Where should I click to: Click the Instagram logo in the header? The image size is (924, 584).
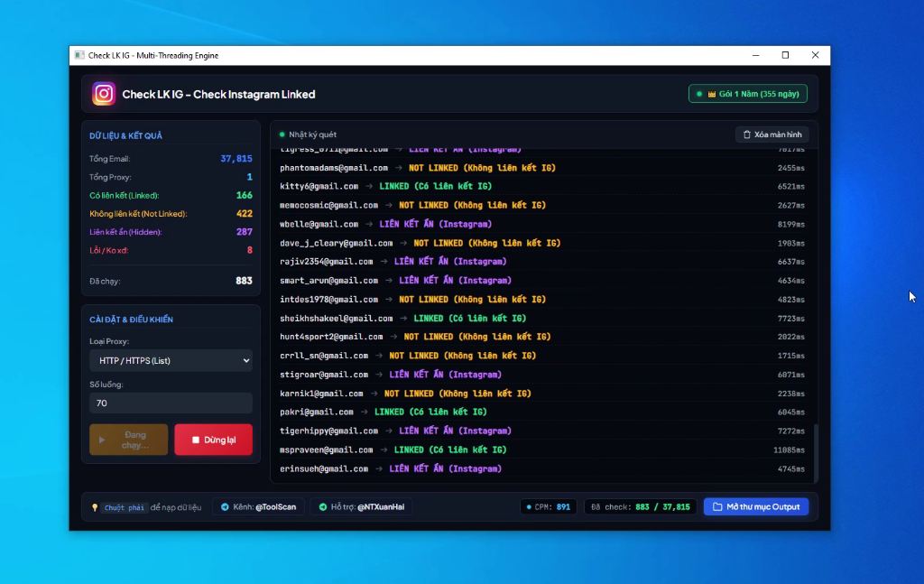(x=104, y=94)
